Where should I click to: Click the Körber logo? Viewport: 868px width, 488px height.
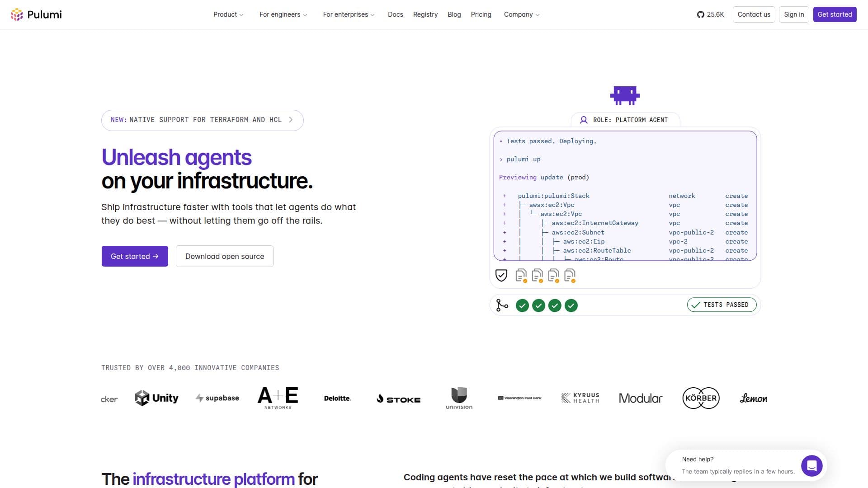pos(701,398)
